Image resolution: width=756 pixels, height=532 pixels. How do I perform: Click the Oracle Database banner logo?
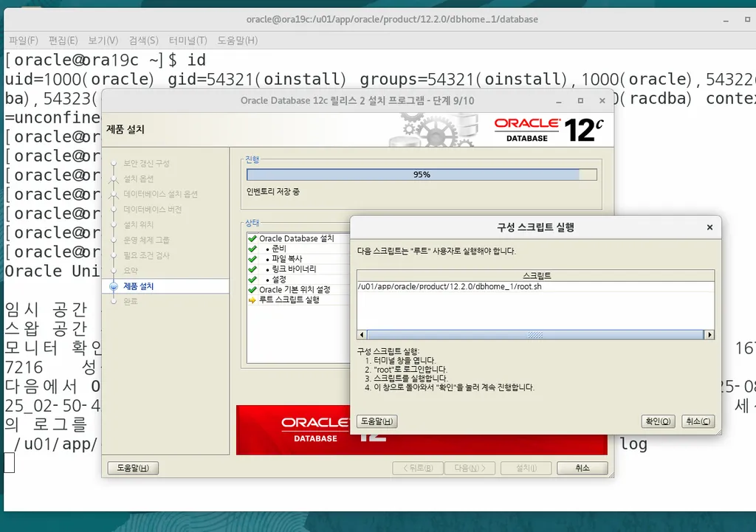click(316, 430)
